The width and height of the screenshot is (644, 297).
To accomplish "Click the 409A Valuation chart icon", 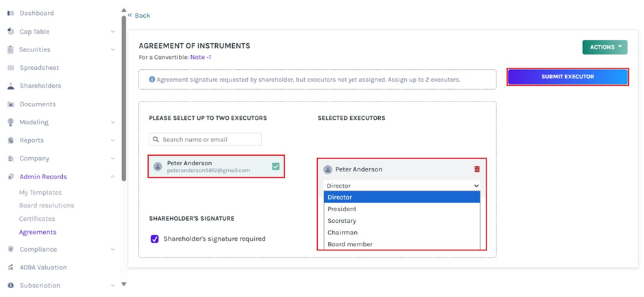I will pyautogui.click(x=11, y=268).
